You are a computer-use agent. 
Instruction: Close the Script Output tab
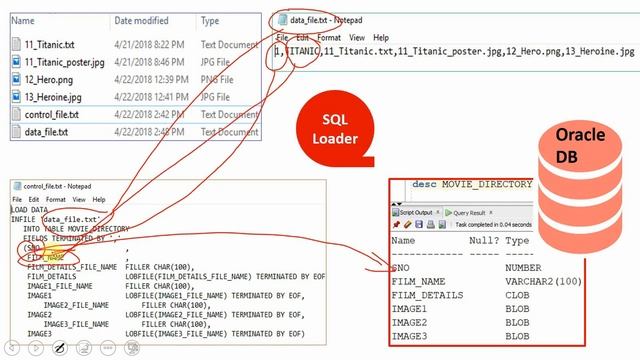[x=438, y=212]
